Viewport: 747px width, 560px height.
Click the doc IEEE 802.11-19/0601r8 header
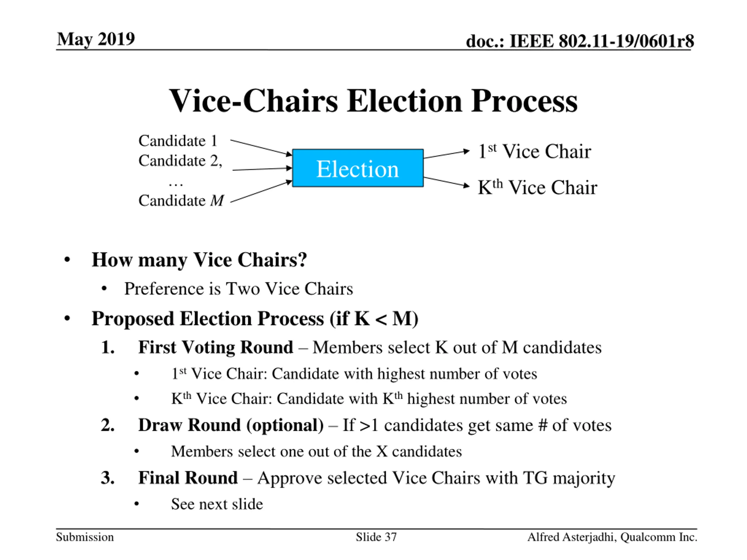click(x=580, y=41)
